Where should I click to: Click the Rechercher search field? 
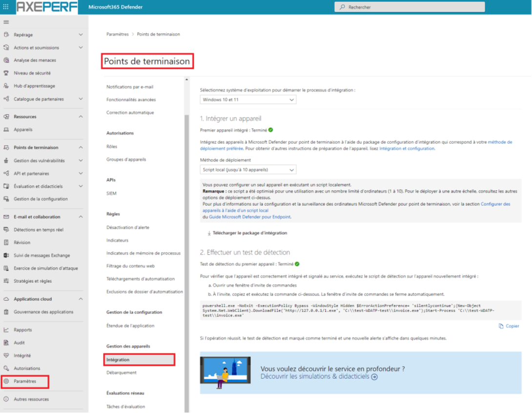[x=409, y=7]
